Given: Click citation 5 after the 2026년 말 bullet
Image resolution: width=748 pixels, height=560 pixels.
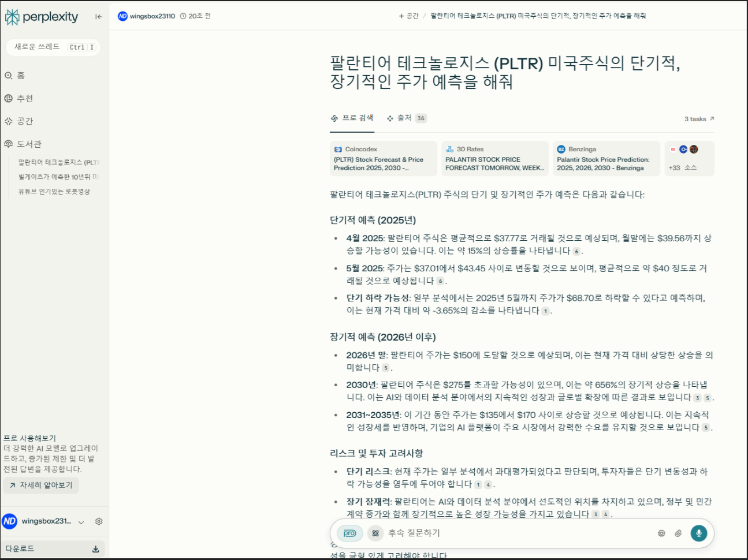Looking at the screenshot, I should 385,368.
